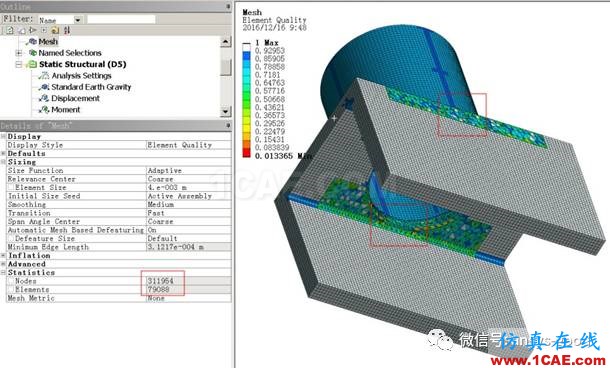
Task: Toggle the checkbox beside Element Size
Action: click(11, 188)
